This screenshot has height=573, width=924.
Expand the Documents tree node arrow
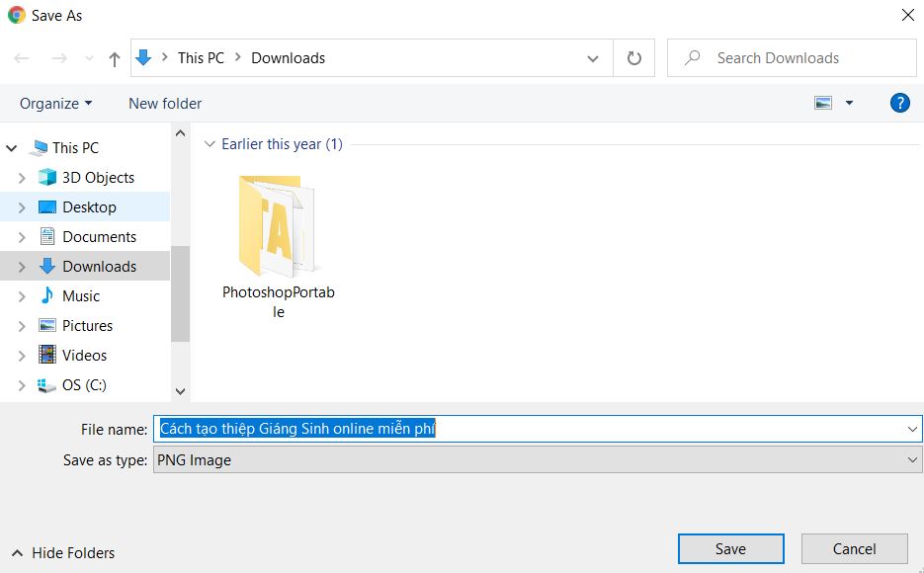pos(22,237)
